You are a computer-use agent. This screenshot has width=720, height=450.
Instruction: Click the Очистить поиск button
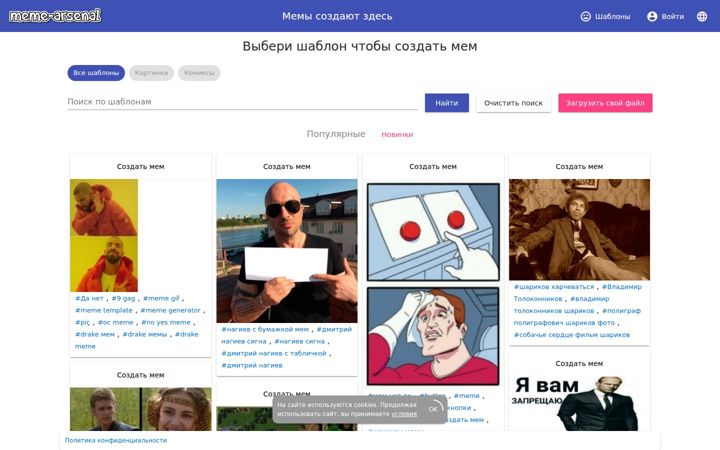513,103
